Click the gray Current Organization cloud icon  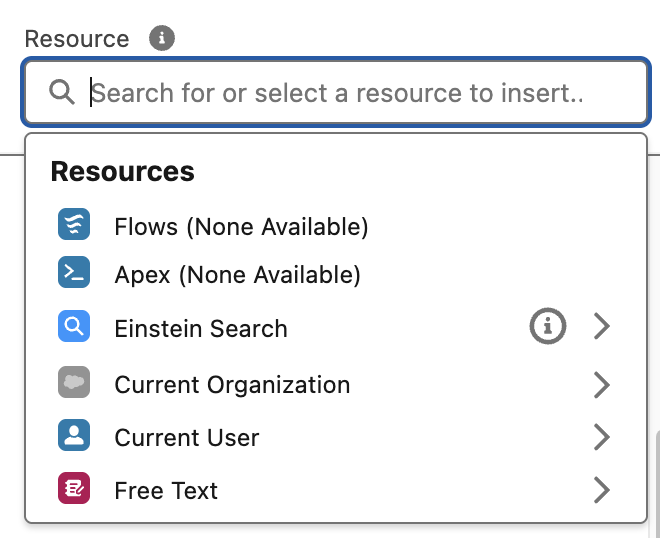pyautogui.click(x=74, y=383)
